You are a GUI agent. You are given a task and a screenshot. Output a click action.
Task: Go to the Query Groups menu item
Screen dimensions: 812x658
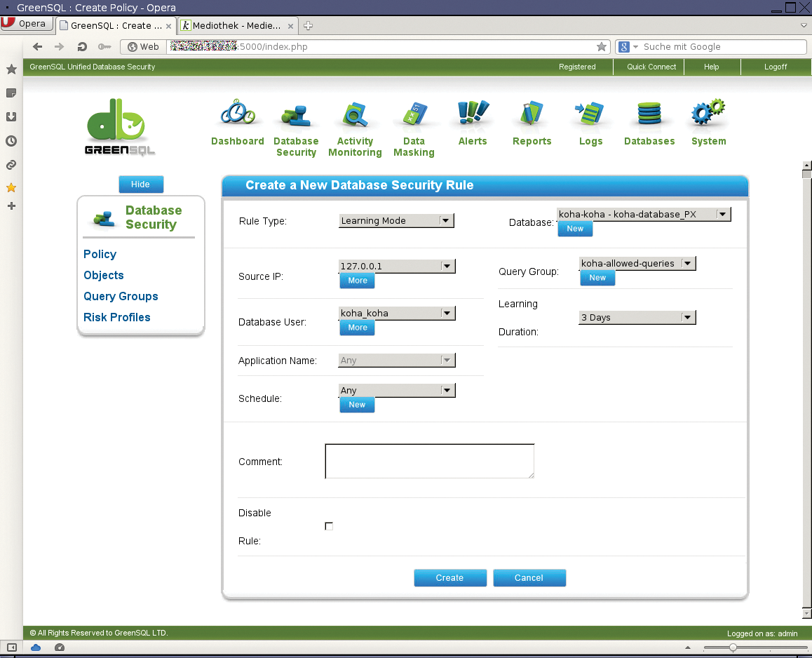click(x=120, y=296)
